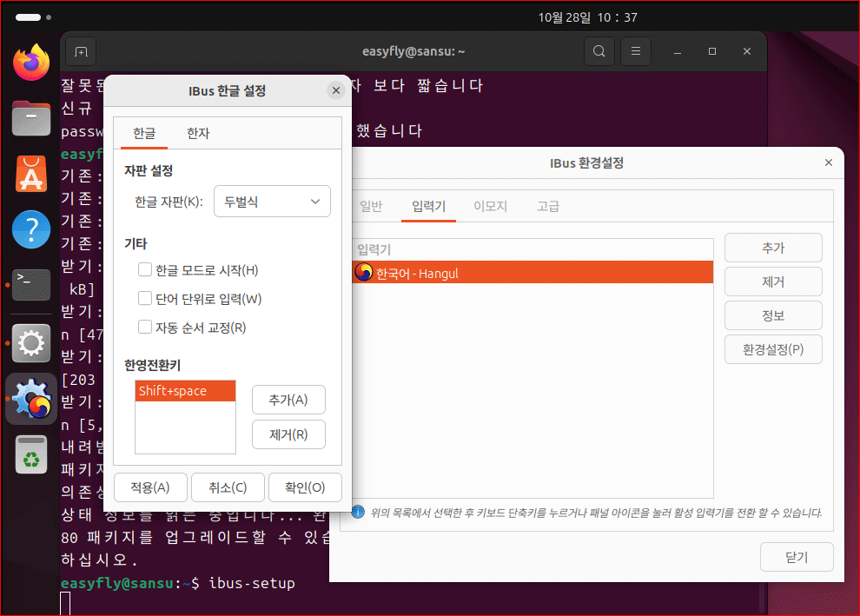
Task: Switch to the 한자 tab
Action: (198, 133)
